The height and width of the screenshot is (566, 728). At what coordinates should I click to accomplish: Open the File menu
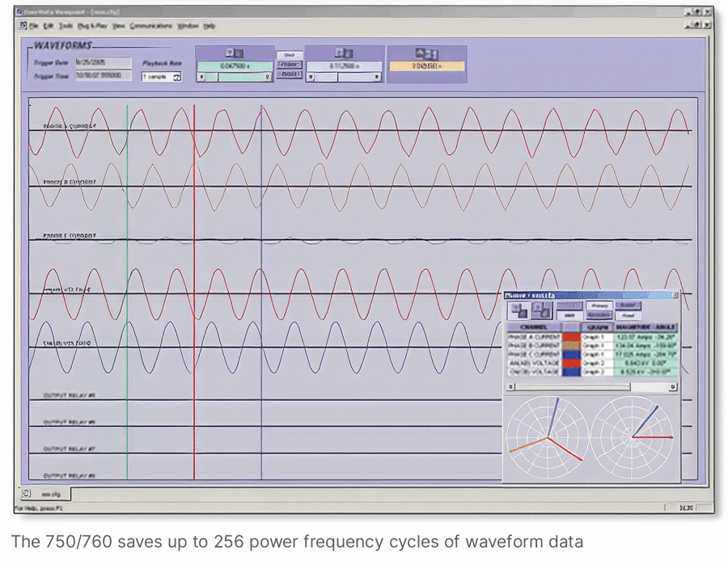(33, 26)
